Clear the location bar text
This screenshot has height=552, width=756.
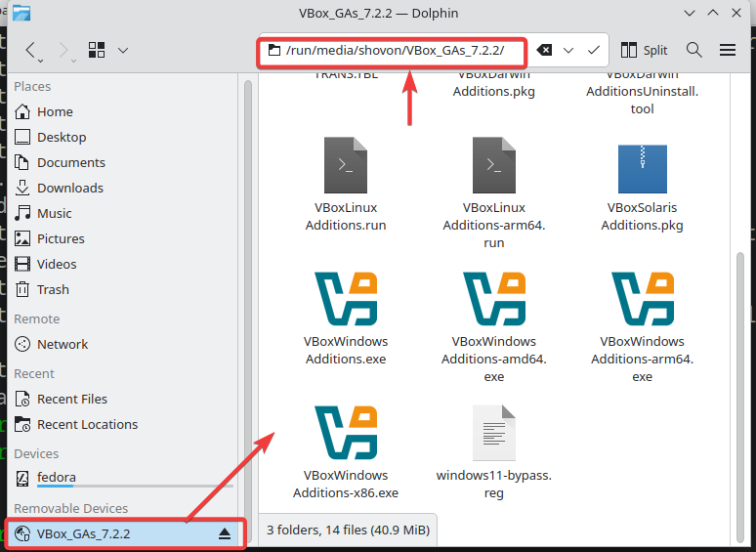pos(545,50)
